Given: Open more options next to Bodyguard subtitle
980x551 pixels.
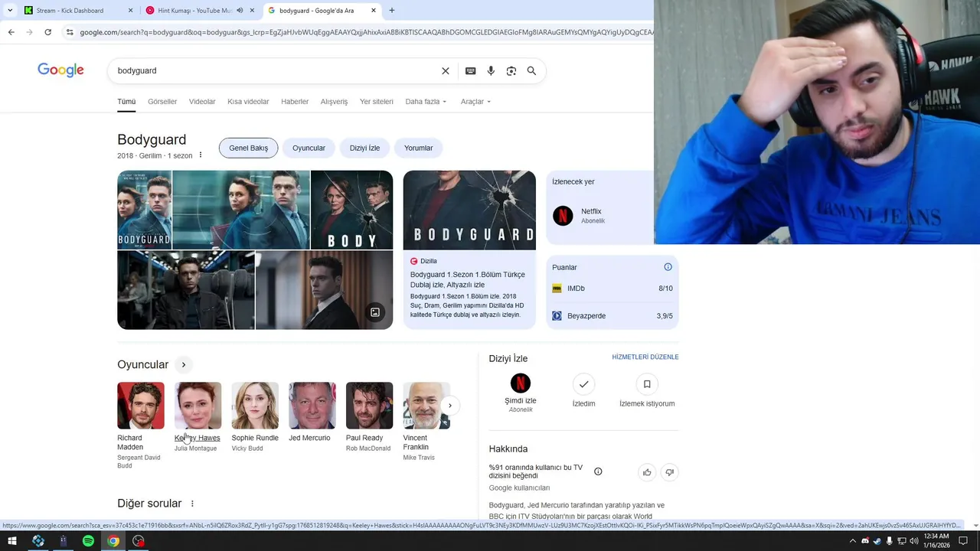Looking at the screenshot, I should [x=201, y=155].
